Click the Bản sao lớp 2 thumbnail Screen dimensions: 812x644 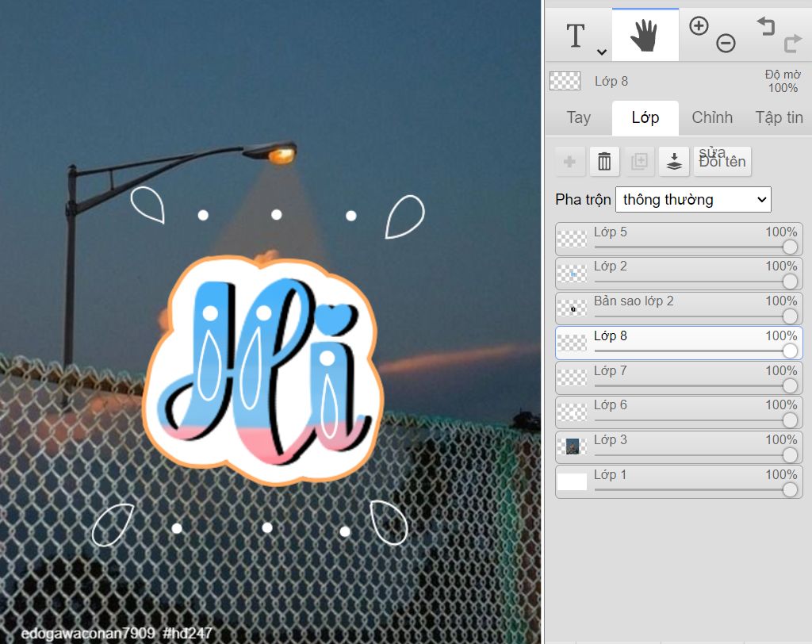pyautogui.click(x=573, y=309)
